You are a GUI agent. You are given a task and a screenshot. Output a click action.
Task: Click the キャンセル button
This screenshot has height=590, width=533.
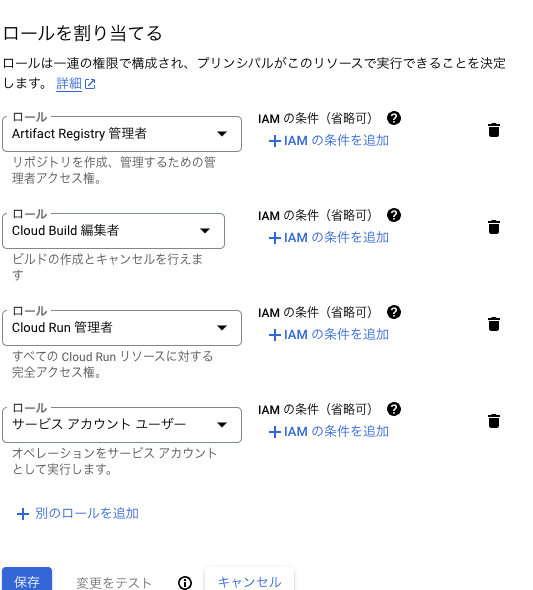[249, 580]
